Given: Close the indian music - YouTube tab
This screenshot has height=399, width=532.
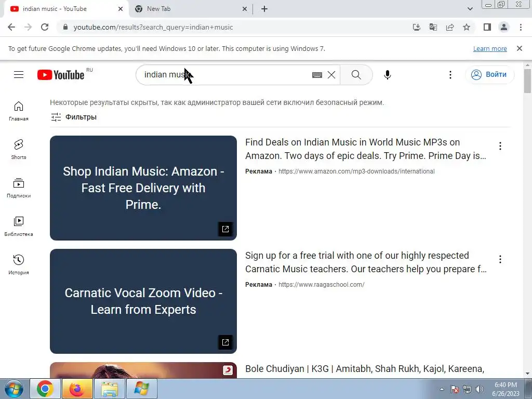Looking at the screenshot, I should tap(121, 9).
